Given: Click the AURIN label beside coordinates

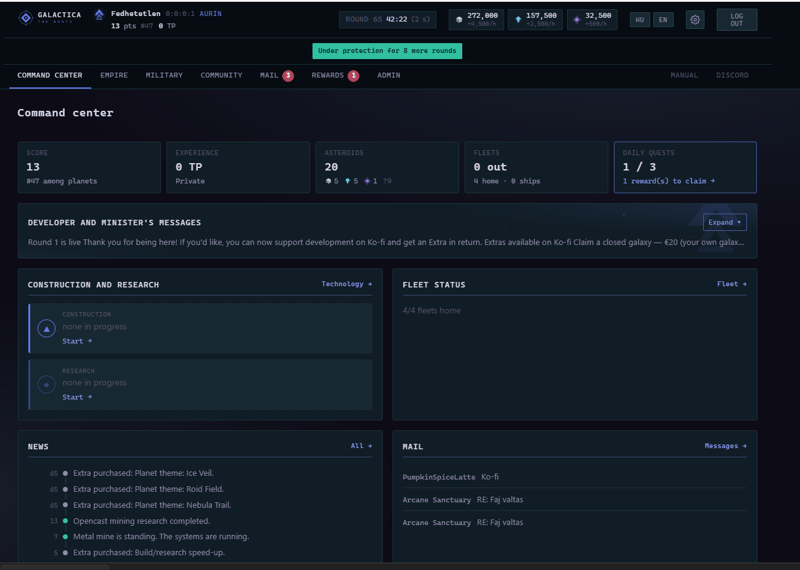Looking at the screenshot, I should click(210, 14).
